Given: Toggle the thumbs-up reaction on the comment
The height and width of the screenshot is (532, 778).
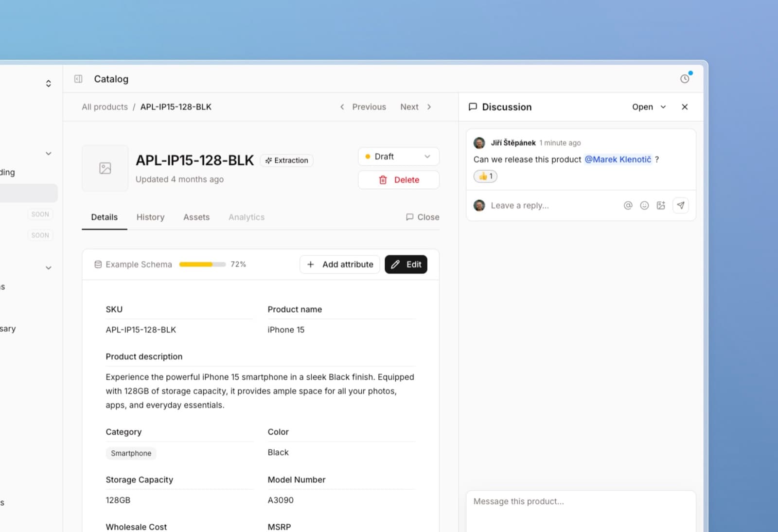Looking at the screenshot, I should click(485, 176).
